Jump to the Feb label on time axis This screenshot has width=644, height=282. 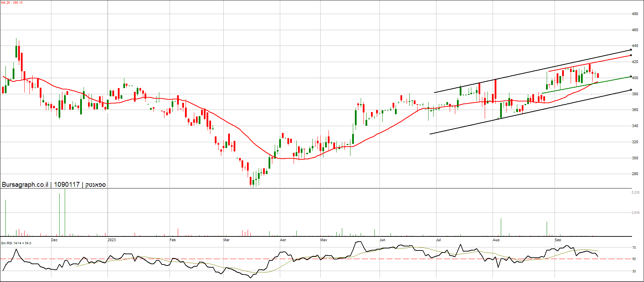click(x=173, y=240)
